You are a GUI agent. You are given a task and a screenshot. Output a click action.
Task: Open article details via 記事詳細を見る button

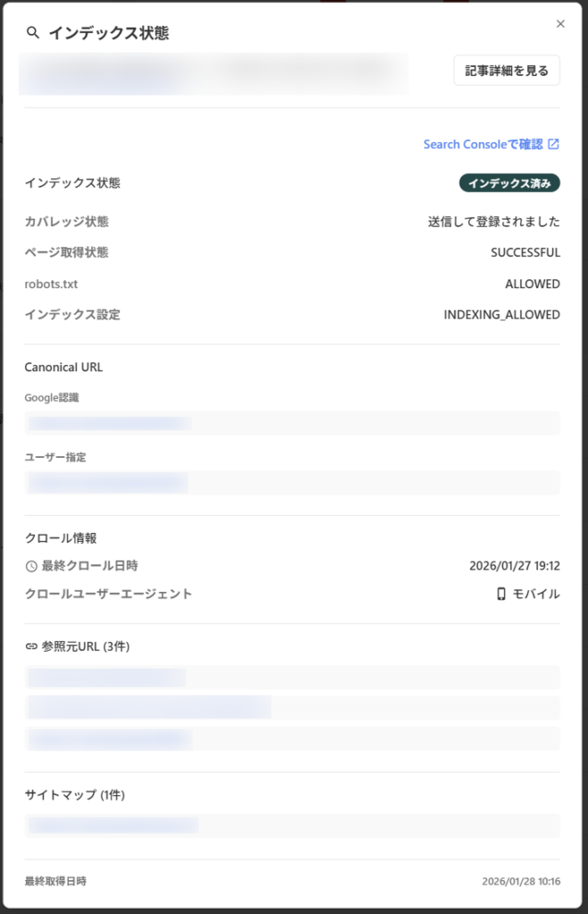(x=506, y=70)
